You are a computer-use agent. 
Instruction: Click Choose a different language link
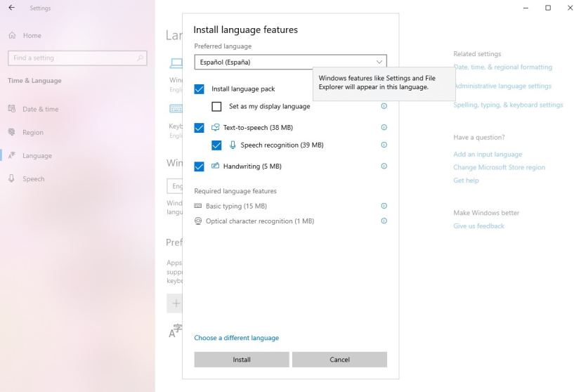click(236, 338)
